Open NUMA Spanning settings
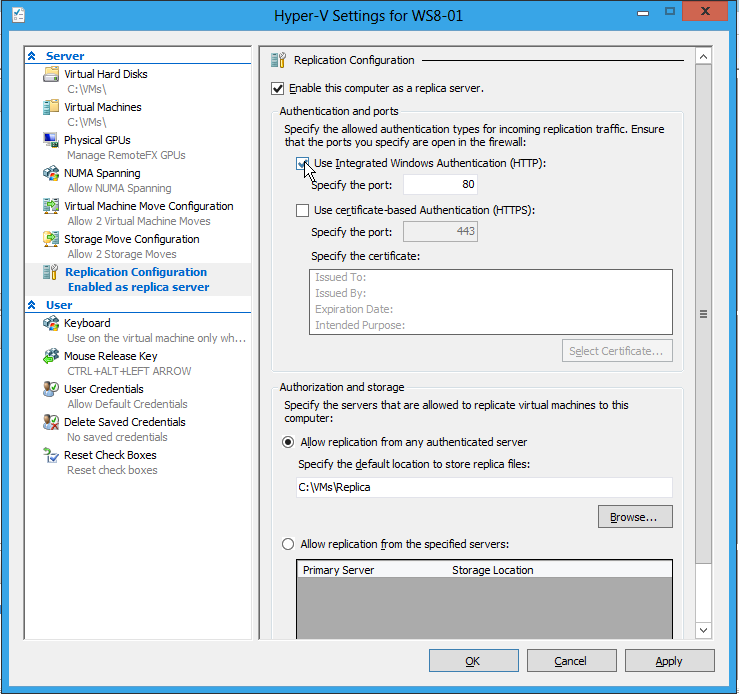The height and width of the screenshot is (695, 739). [x=102, y=173]
